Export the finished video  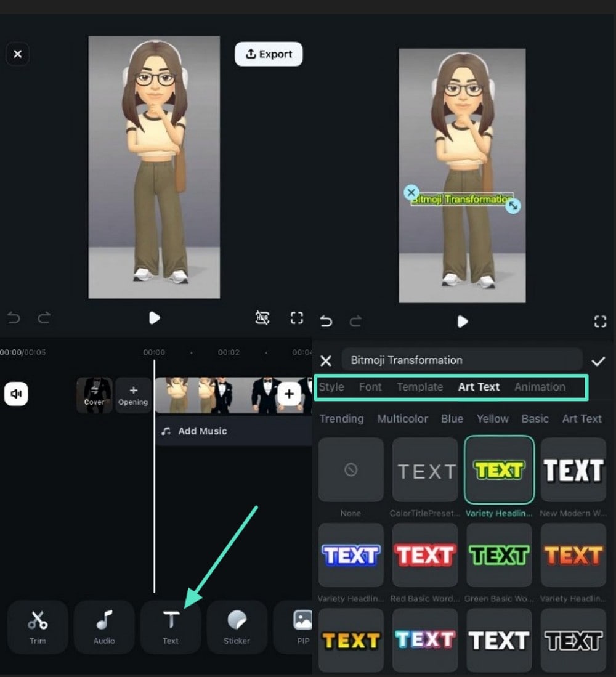click(269, 54)
